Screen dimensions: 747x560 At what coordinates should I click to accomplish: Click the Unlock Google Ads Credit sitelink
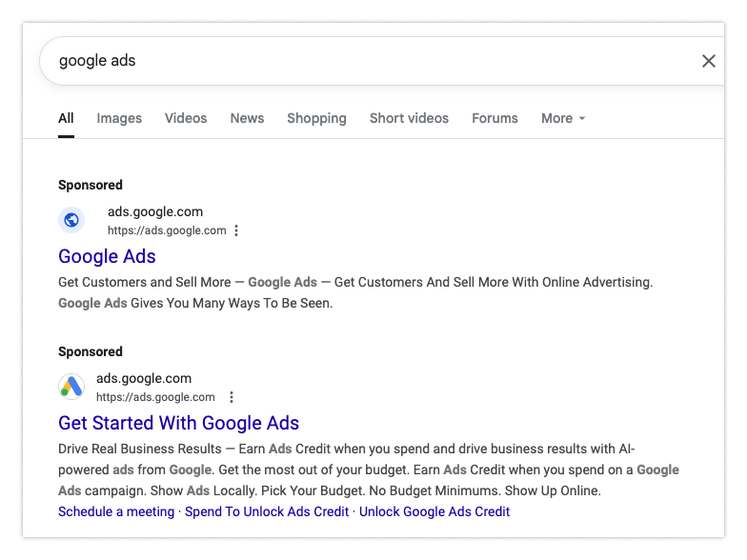tap(434, 511)
